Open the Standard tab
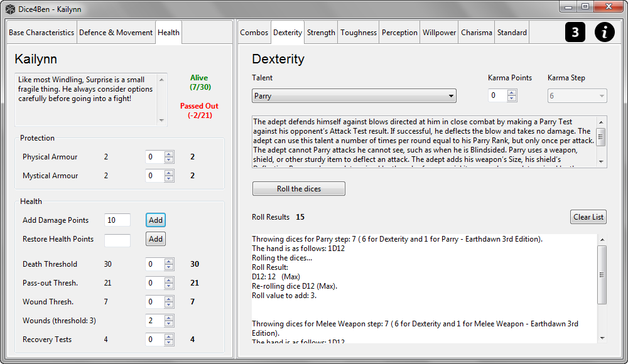 click(512, 33)
